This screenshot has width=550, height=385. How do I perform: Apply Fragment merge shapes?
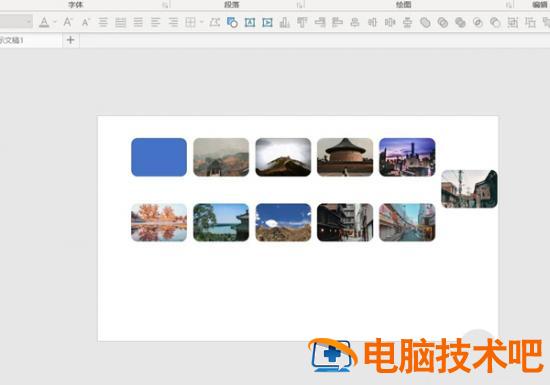(460, 22)
